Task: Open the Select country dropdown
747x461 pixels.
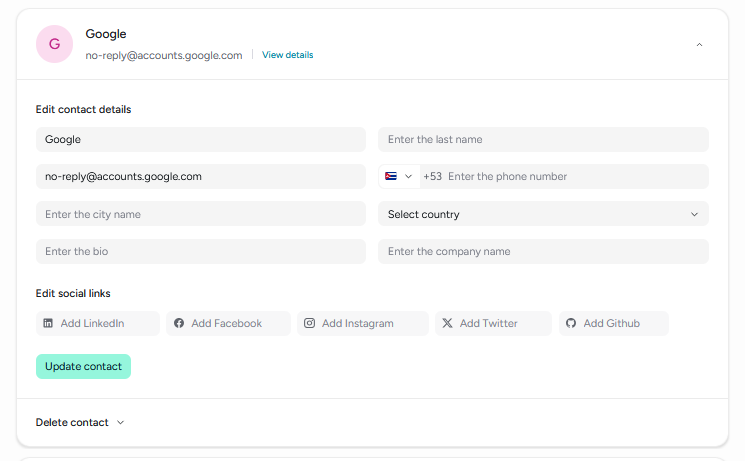Action: [x=543, y=214]
